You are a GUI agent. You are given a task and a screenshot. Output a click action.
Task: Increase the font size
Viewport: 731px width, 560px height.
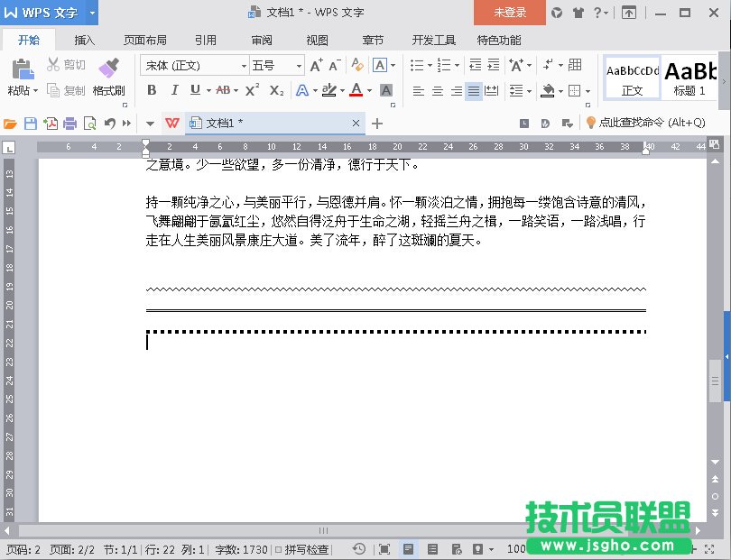pyautogui.click(x=316, y=66)
